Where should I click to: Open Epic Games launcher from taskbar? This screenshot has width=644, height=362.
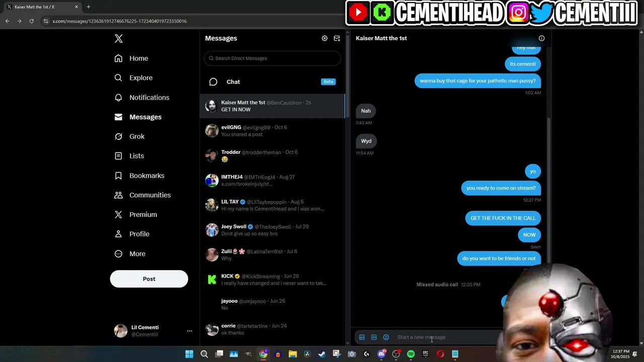(x=426, y=354)
